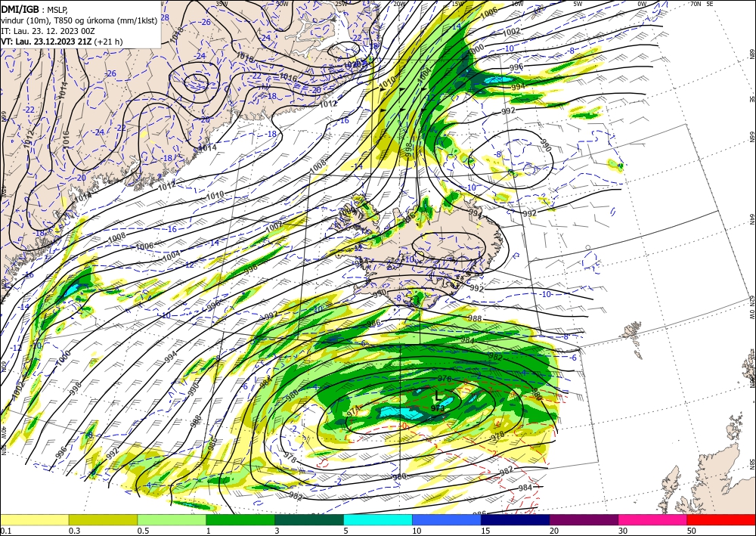Select the '15' legend value label
Screen dimensions: 756x536
[x=485, y=531]
